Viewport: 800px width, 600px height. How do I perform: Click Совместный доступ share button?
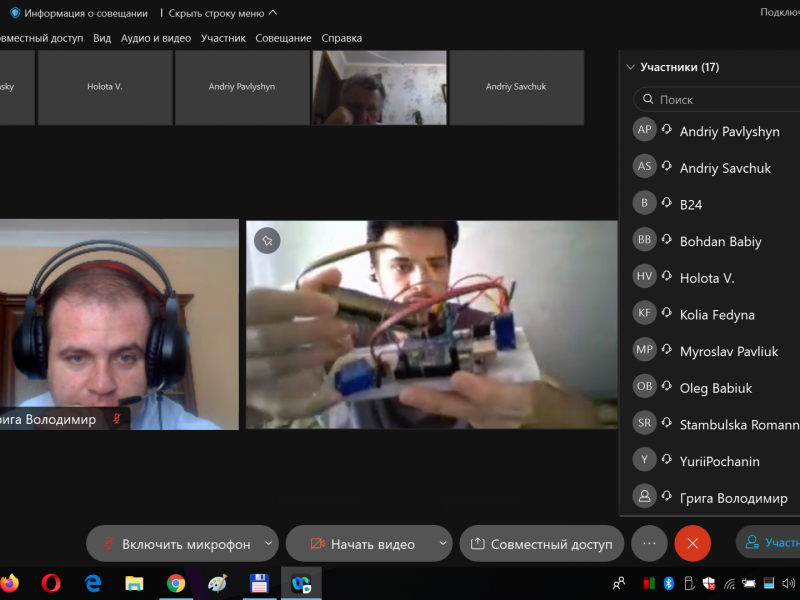[541, 544]
